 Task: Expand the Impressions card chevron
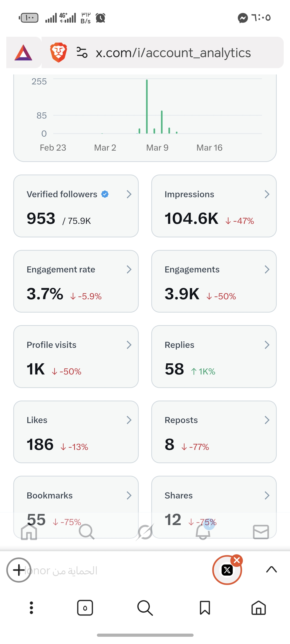point(267,194)
